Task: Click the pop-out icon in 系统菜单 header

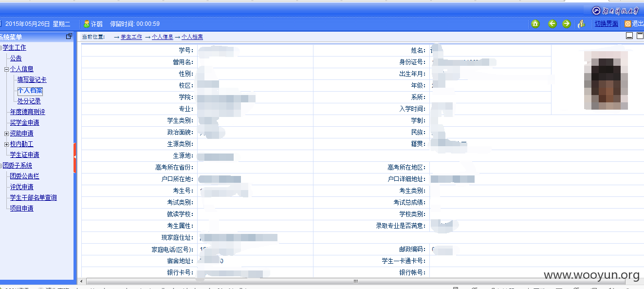Action: pos(69,37)
